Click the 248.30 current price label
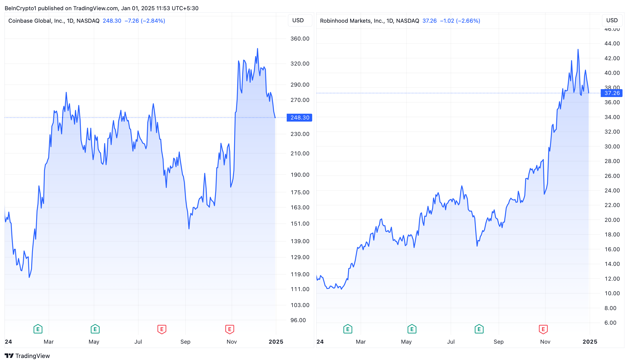 click(x=299, y=117)
